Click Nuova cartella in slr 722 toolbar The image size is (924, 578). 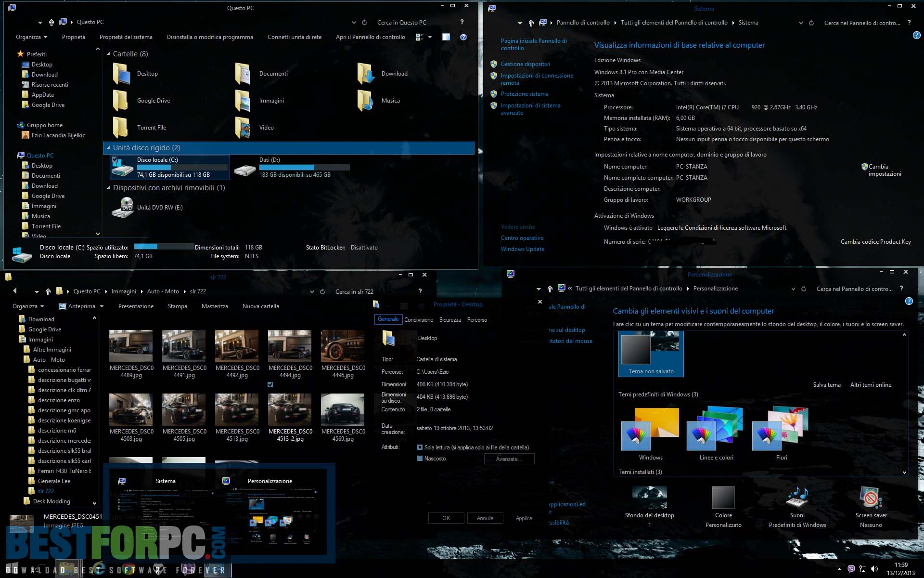(x=261, y=306)
